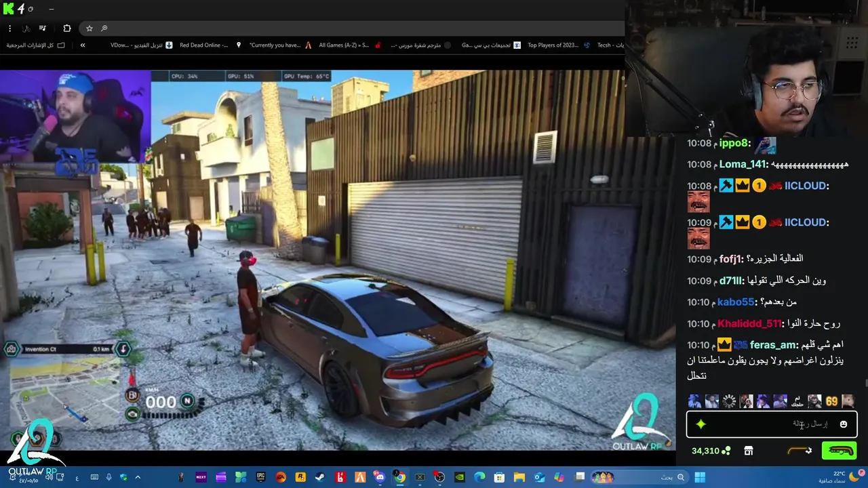
Task: Click the taskbar search box
Action: click(x=639, y=478)
